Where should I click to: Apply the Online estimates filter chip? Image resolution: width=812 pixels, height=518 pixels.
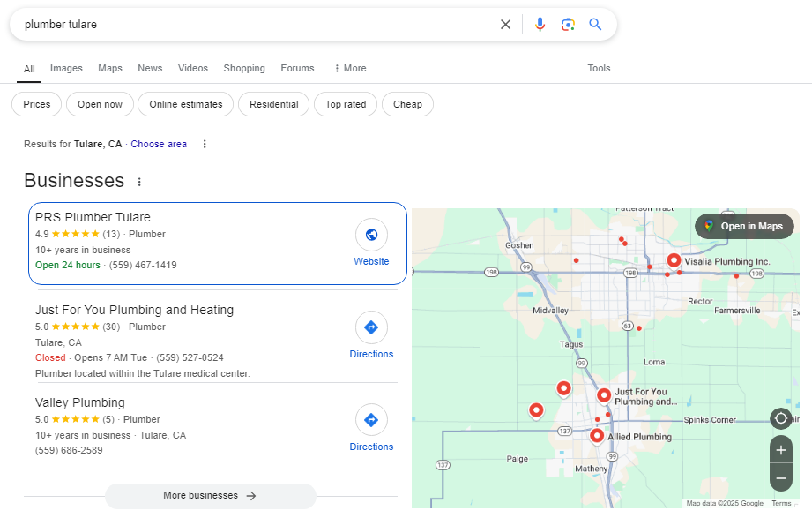click(x=186, y=104)
